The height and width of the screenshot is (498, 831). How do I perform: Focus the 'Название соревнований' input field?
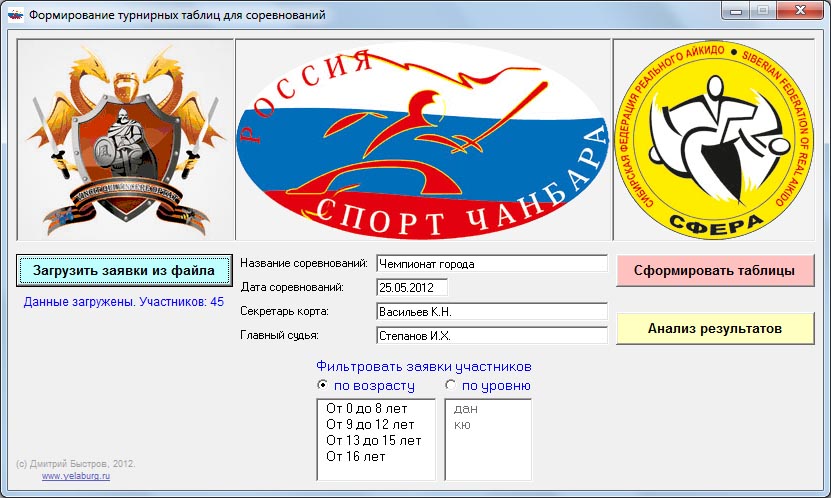492,264
